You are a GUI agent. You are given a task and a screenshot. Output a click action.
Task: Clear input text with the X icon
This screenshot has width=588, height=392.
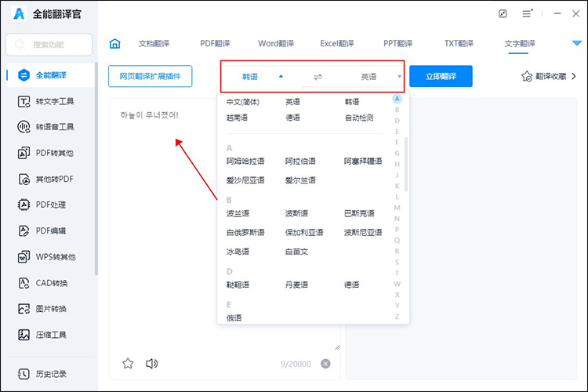(325, 364)
